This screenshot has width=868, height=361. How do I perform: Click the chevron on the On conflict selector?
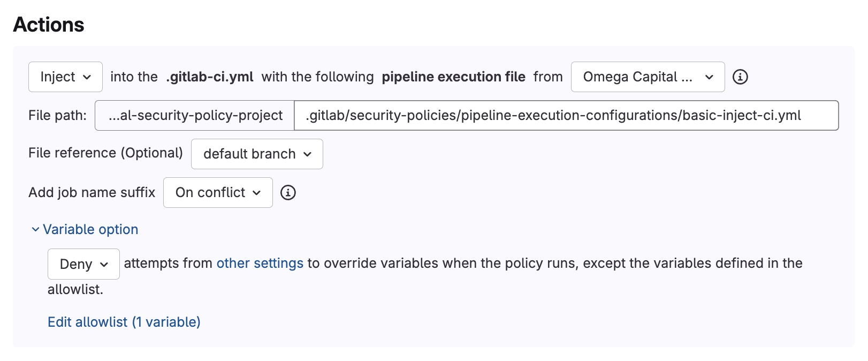[257, 193]
